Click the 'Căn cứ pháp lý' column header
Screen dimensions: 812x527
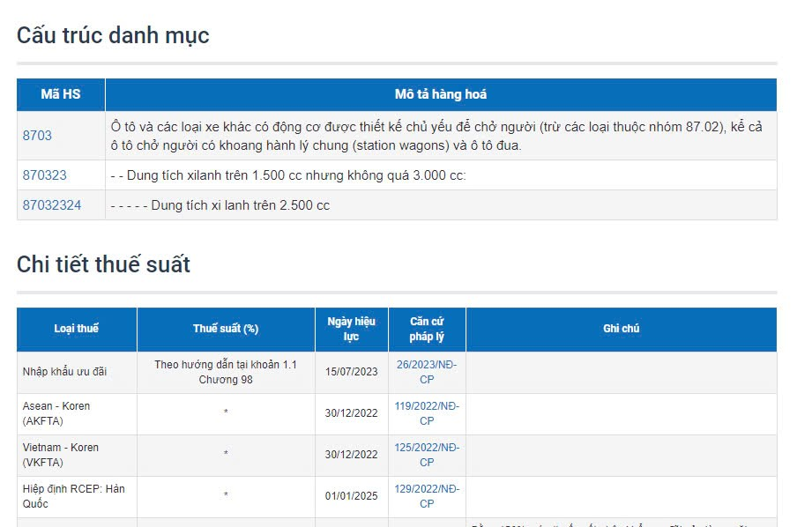427,329
